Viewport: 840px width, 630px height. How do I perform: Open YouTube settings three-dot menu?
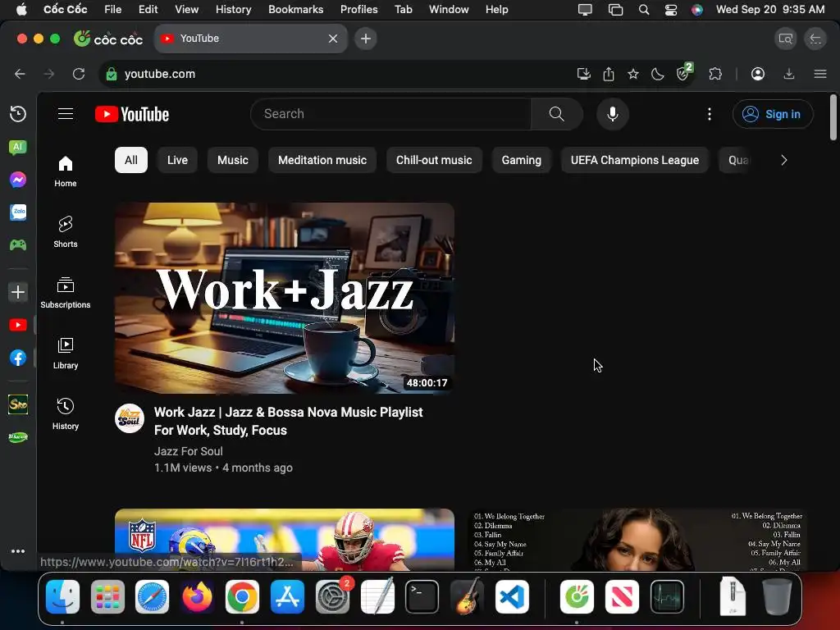tap(710, 114)
